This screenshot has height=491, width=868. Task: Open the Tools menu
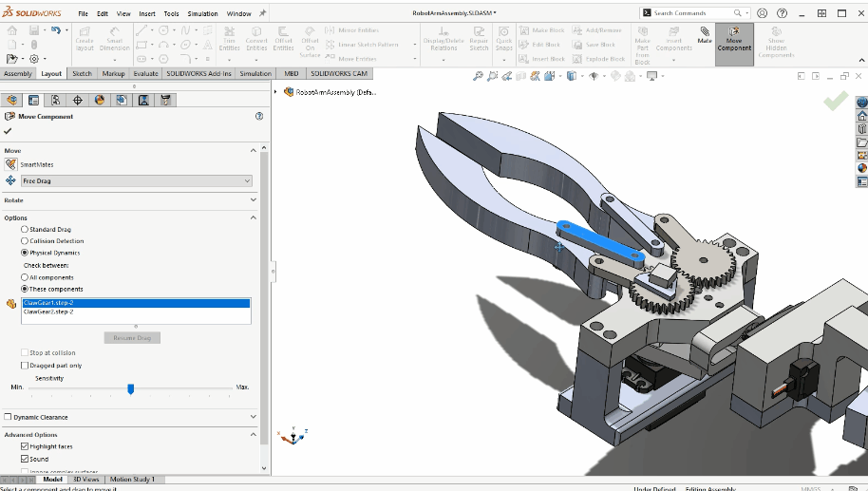pyautogui.click(x=171, y=14)
